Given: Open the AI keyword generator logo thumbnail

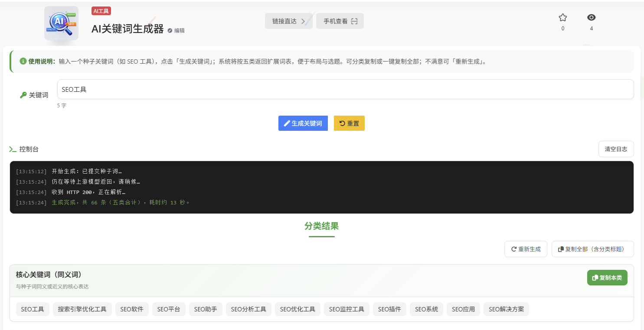Looking at the screenshot, I should click(61, 23).
